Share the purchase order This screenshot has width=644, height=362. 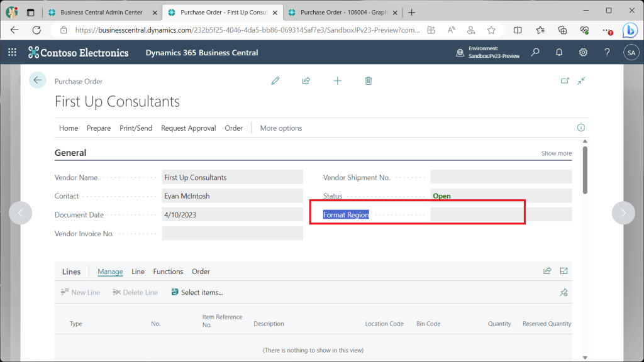point(306,81)
